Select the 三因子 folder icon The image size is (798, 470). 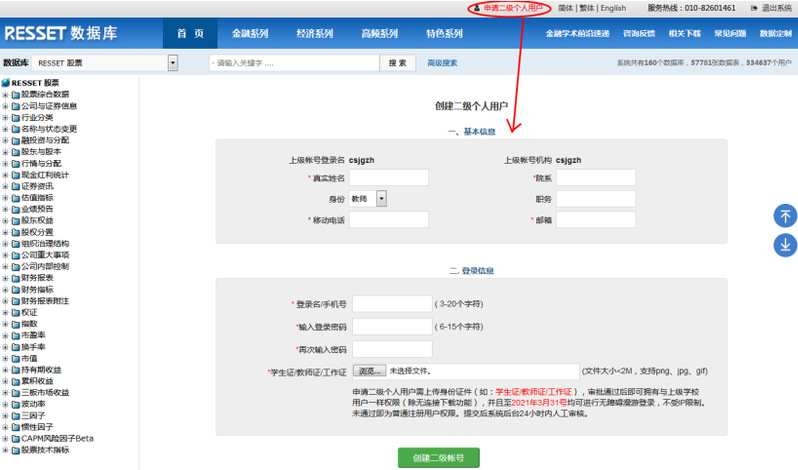(x=16, y=416)
